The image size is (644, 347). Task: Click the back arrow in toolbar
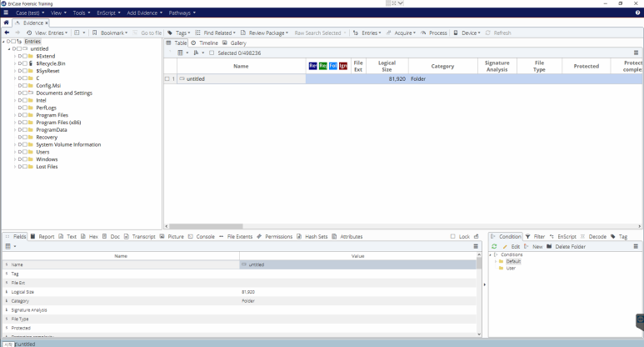tap(7, 33)
